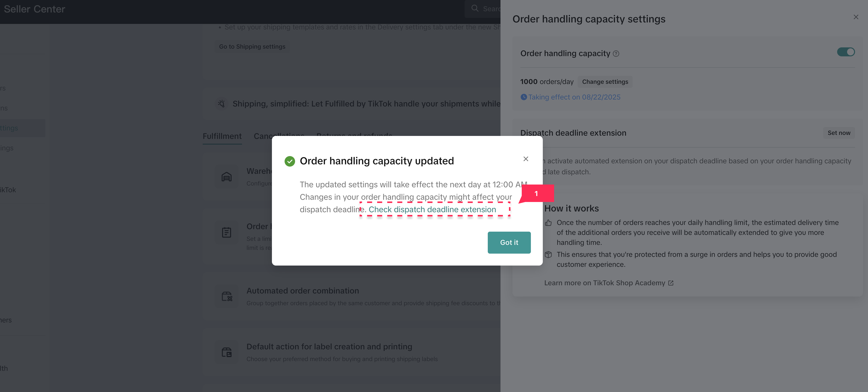Switch to the Fulfillment tab
The image size is (868, 392).
(222, 136)
